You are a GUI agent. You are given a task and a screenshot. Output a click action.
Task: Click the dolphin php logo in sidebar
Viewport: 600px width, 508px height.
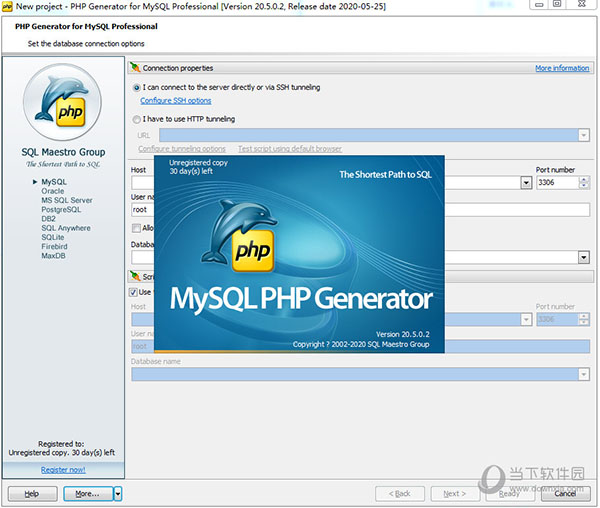62,102
